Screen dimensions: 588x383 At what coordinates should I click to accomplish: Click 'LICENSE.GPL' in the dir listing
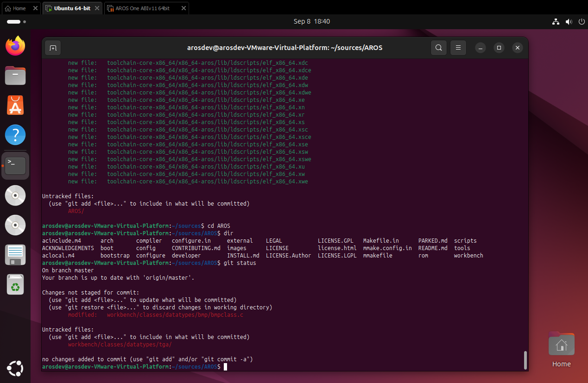pos(335,241)
